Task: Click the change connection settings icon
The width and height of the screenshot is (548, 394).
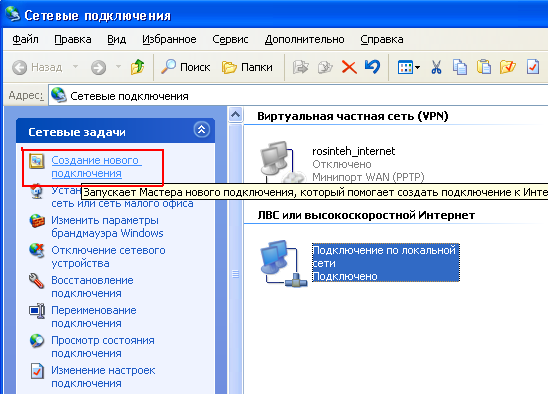Action: pos(37,371)
